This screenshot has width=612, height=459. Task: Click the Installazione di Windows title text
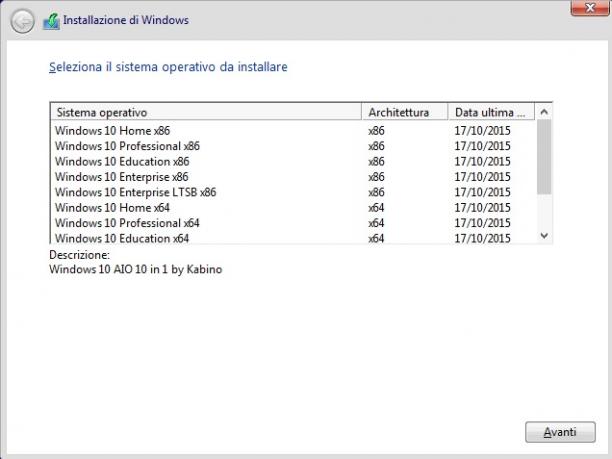pos(126,20)
